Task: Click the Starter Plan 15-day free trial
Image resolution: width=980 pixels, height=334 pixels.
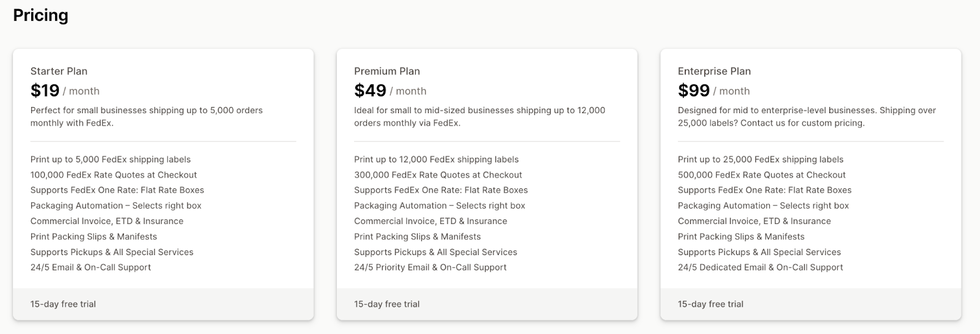Action: tap(63, 304)
